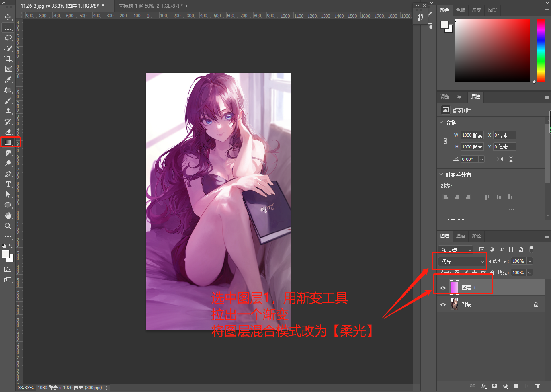Select the Ellipse shape tool
Viewport: 551px width, 392px height.
pos(8,205)
